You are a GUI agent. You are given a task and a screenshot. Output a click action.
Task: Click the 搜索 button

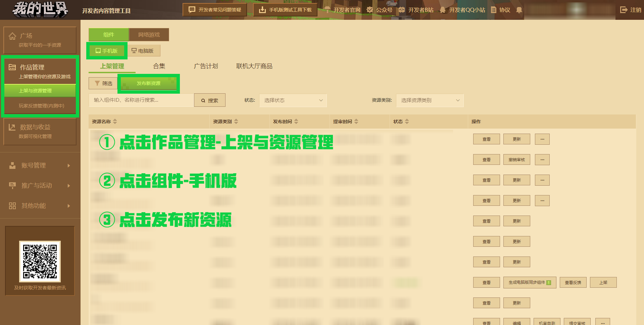[210, 100]
